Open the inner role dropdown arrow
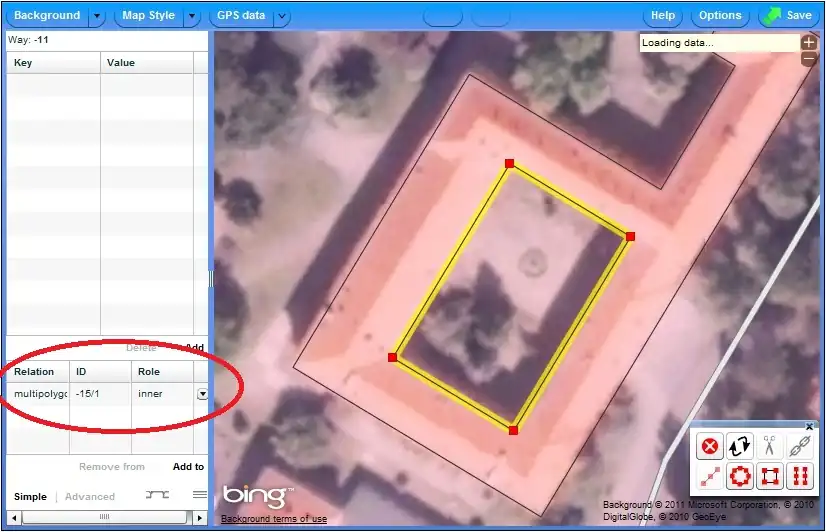This screenshot has height=532, width=826. [x=202, y=394]
